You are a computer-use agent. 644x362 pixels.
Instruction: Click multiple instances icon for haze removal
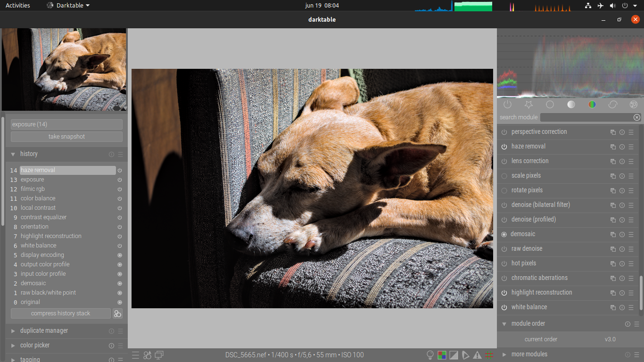(x=613, y=147)
